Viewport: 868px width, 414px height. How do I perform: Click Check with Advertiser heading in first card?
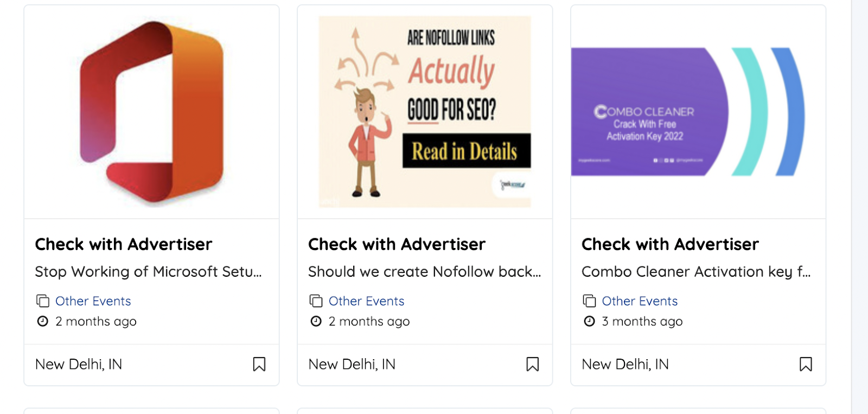tap(124, 244)
